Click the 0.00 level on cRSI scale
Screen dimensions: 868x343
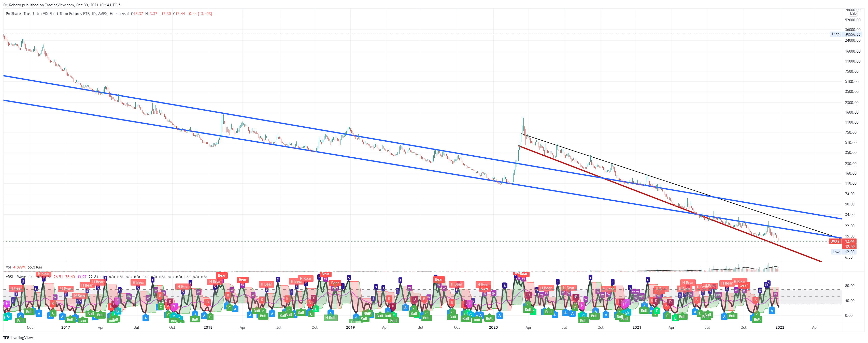(x=848, y=316)
